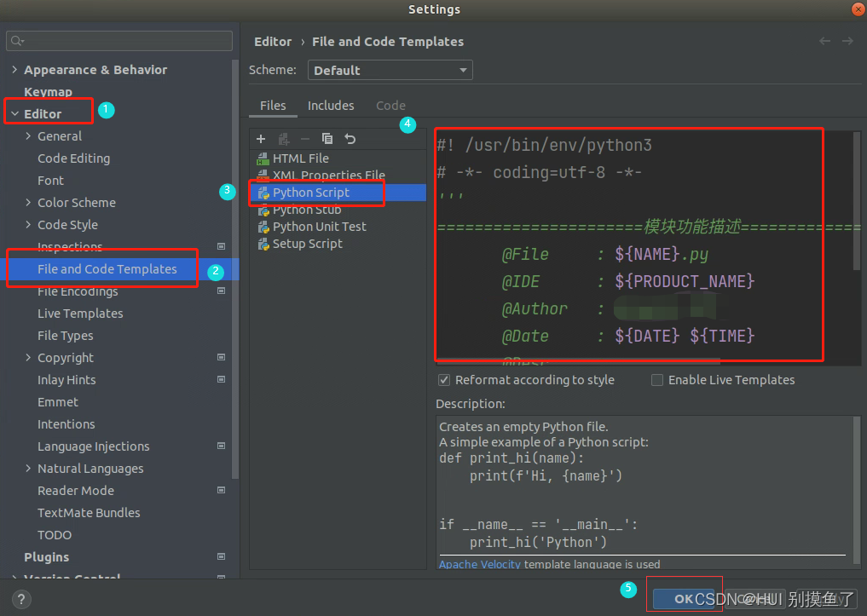Open the Scheme Default dropdown

tap(390, 70)
